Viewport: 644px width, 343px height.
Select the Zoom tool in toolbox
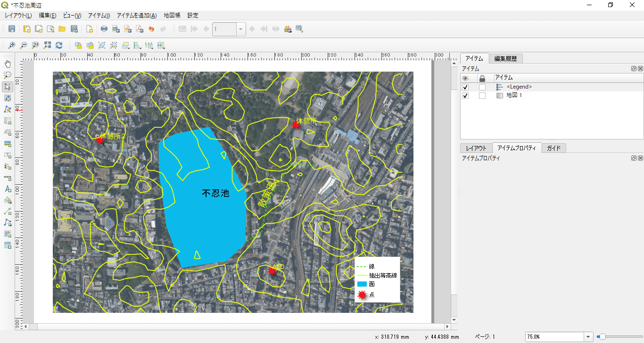pos(8,75)
